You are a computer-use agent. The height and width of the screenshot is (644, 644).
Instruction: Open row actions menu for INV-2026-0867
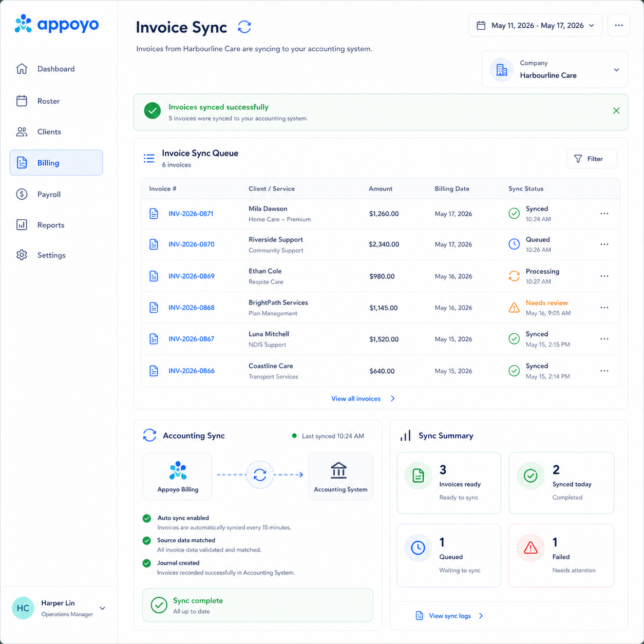point(604,339)
